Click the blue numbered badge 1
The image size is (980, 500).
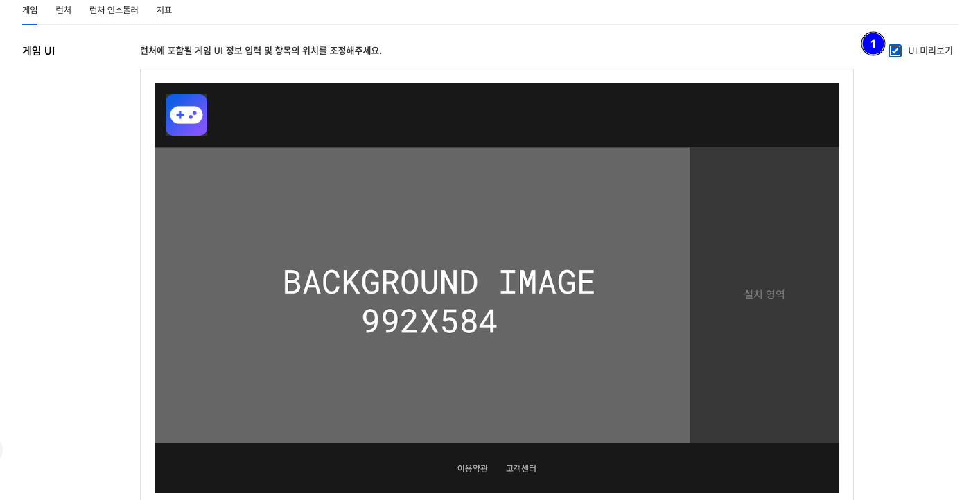coord(873,44)
